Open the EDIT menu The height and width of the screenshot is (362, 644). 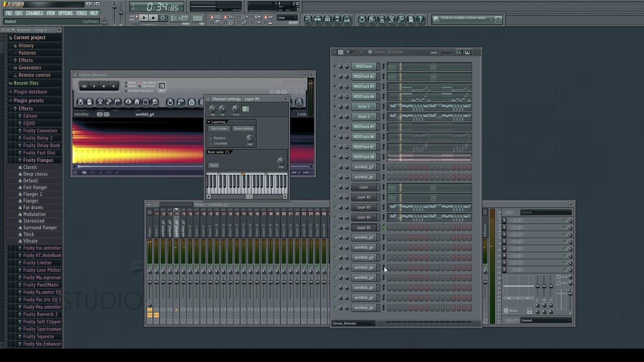point(19,13)
